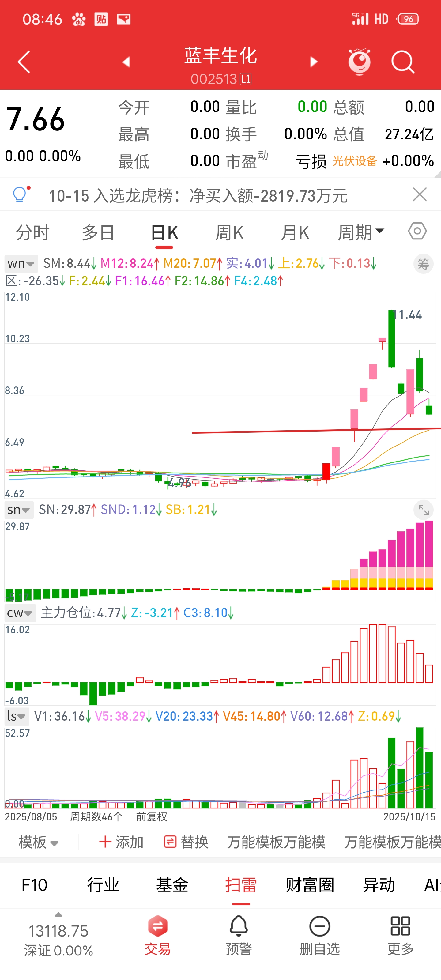Screen dimensions: 441x980
Task: Open the 周期 period dropdown
Action: click(x=361, y=232)
